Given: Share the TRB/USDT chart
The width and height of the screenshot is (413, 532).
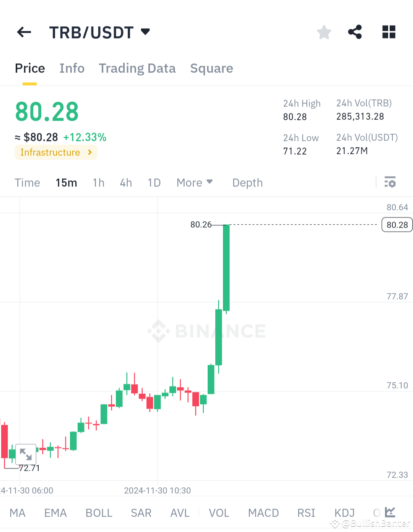Looking at the screenshot, I should coord(354,32).
